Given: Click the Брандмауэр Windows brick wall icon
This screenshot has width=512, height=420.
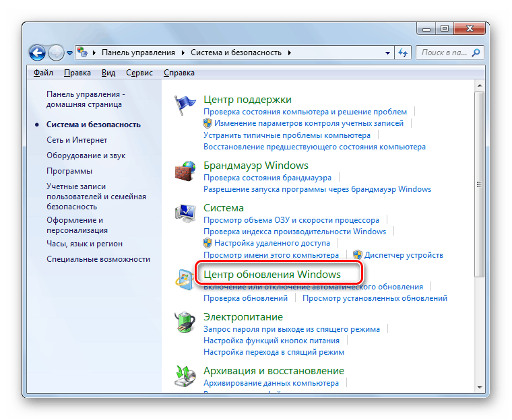Looking at the screenshot, I should pos(185,171).
